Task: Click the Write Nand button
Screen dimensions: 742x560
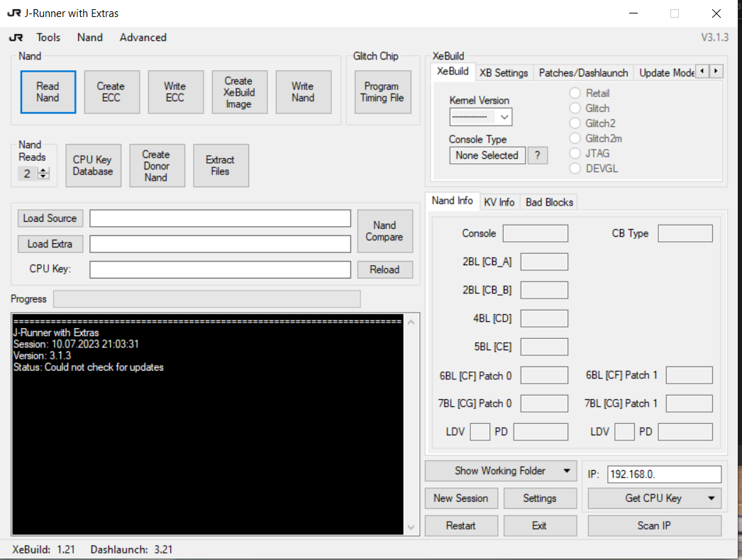Action: [304, 92]
